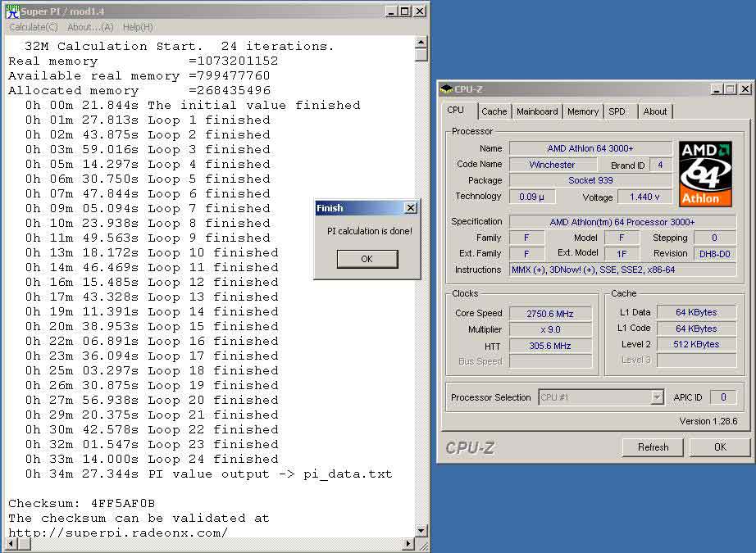Click the OK button in CPU-Z
Viewport: 756px width, 553px height.
coord(720,447)
